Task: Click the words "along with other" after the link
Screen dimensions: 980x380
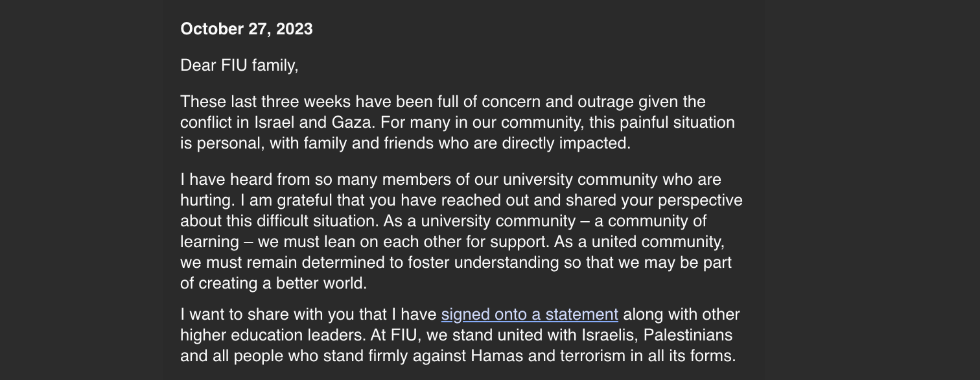Action: 681,315
